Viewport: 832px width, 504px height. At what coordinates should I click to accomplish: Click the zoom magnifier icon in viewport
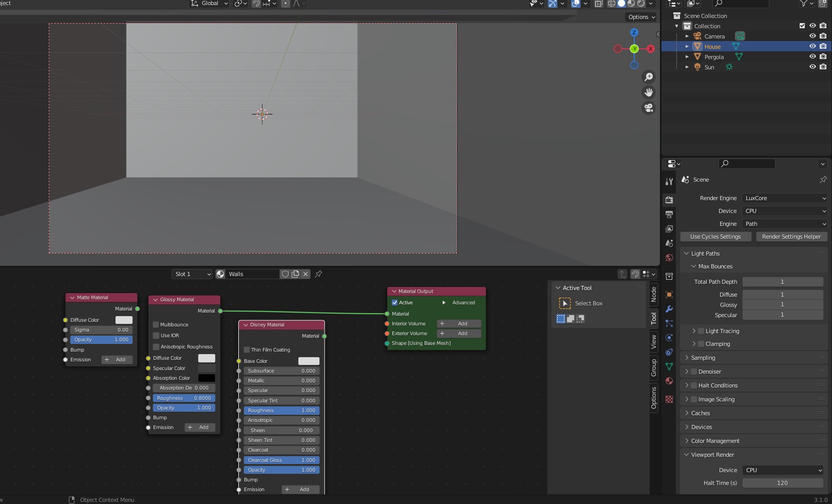point(649,77)
